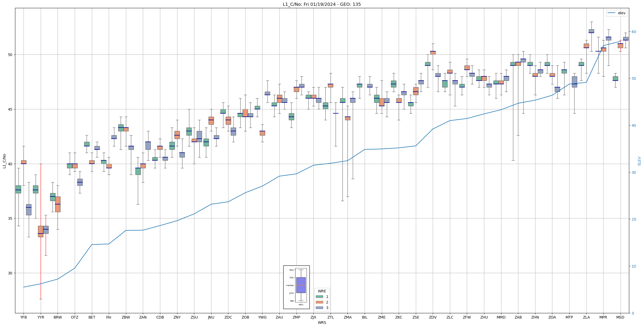Click the ELEV right-axis label

coord(639,161)
